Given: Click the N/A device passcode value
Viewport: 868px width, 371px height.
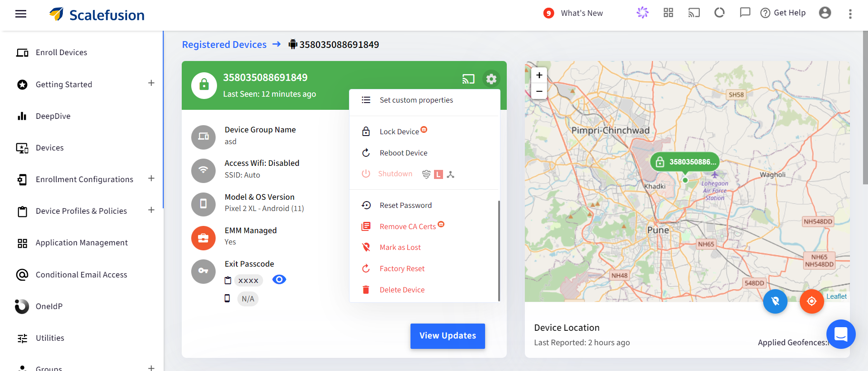Looking at the screenshot, I should [248, 299].
